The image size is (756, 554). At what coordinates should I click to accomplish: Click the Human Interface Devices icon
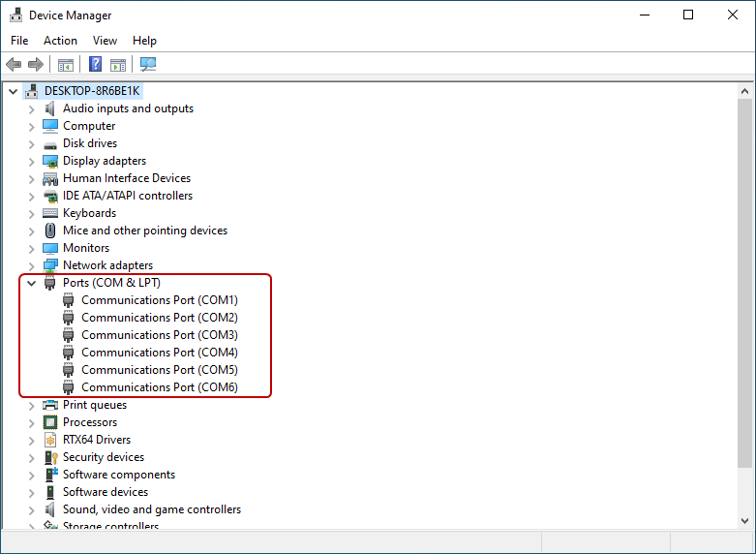pyautogui.click(x=50, y=178)
